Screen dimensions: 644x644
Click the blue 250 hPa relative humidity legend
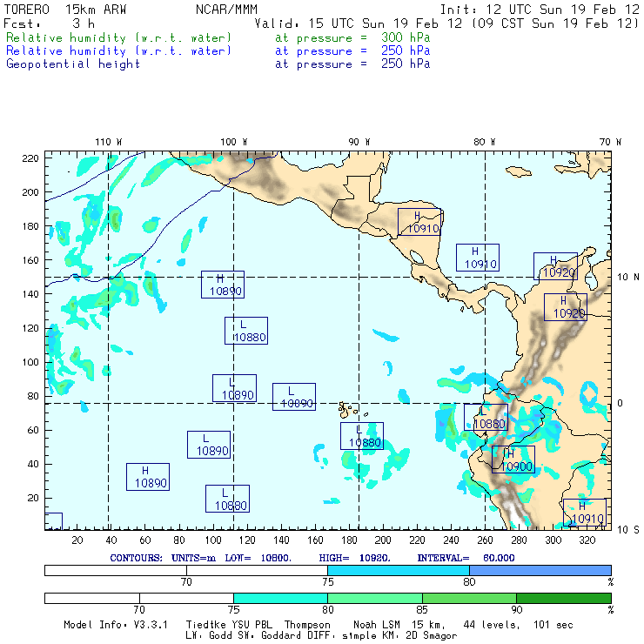coord(119,51)
